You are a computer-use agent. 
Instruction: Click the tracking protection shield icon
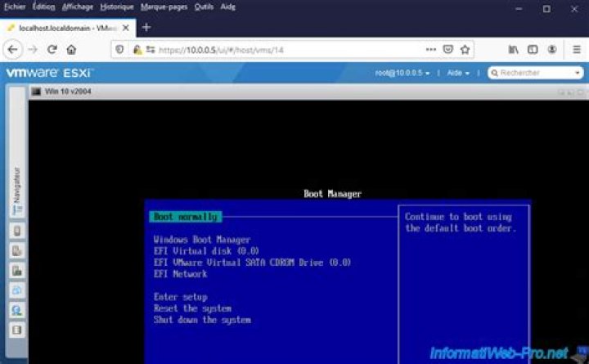[x=119, y=50]
